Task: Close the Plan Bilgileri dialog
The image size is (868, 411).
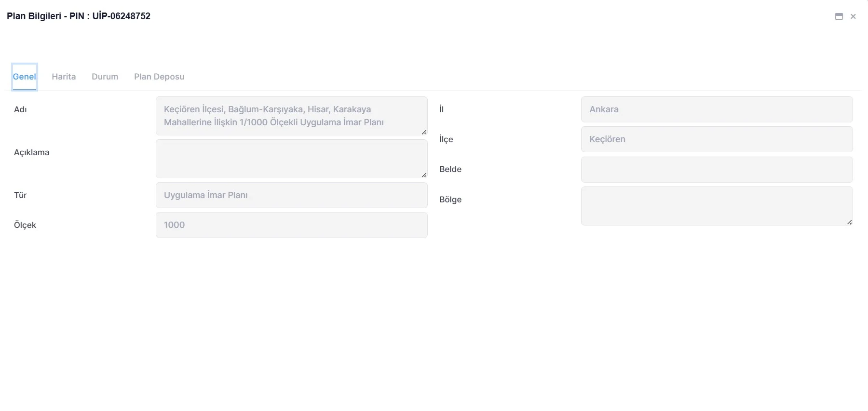Action: (x=853, y=16)
